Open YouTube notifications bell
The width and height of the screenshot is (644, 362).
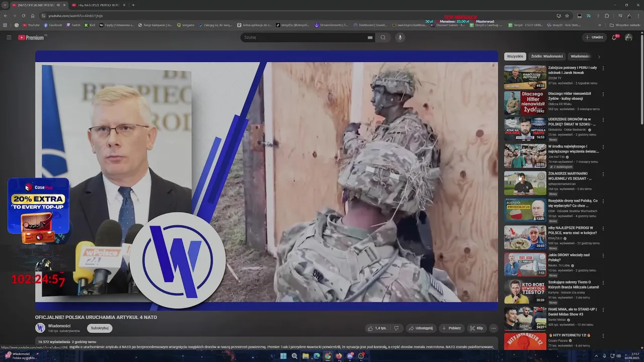(615, 37)
